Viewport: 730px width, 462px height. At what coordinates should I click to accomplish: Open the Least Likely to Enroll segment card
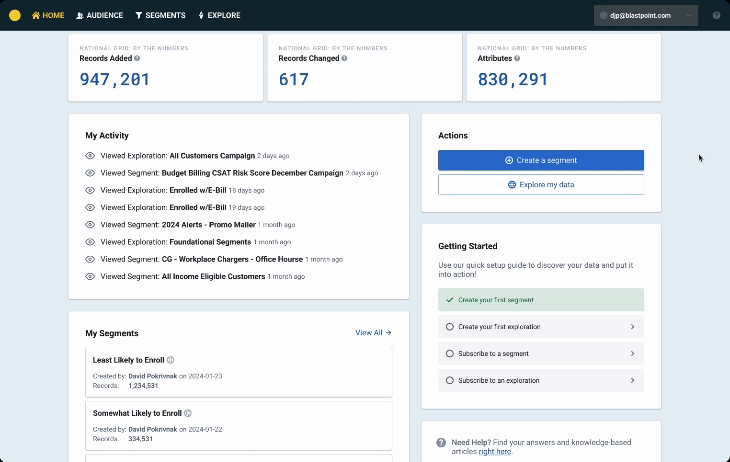239,373
